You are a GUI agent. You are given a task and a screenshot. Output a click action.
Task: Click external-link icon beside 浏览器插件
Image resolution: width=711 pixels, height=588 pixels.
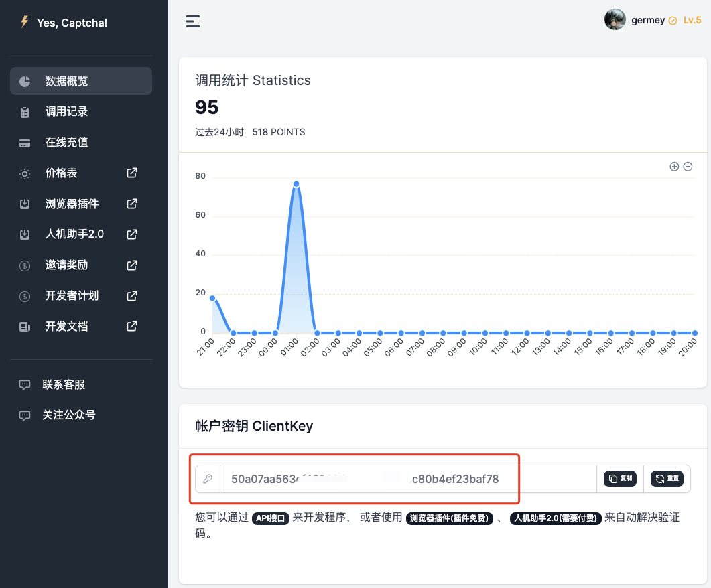(131, 204)
